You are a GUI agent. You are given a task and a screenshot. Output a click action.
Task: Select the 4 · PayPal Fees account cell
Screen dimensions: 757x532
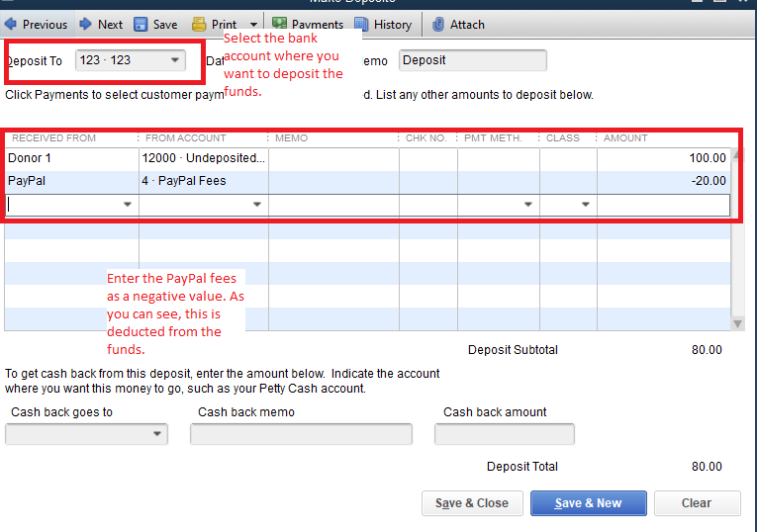tap(203, 181)
